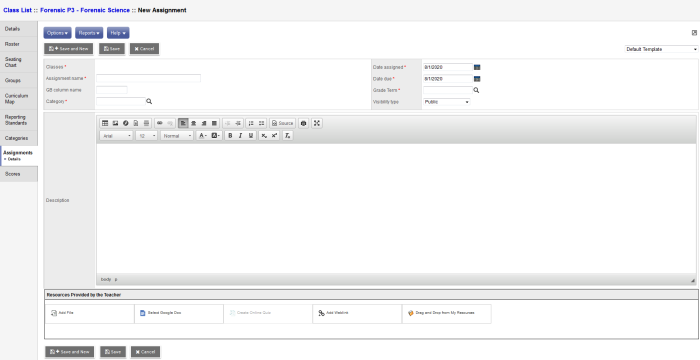The height and width of the screenshot is (360, 700).
Task: Switch to the Scores tab
Action: 19,174
